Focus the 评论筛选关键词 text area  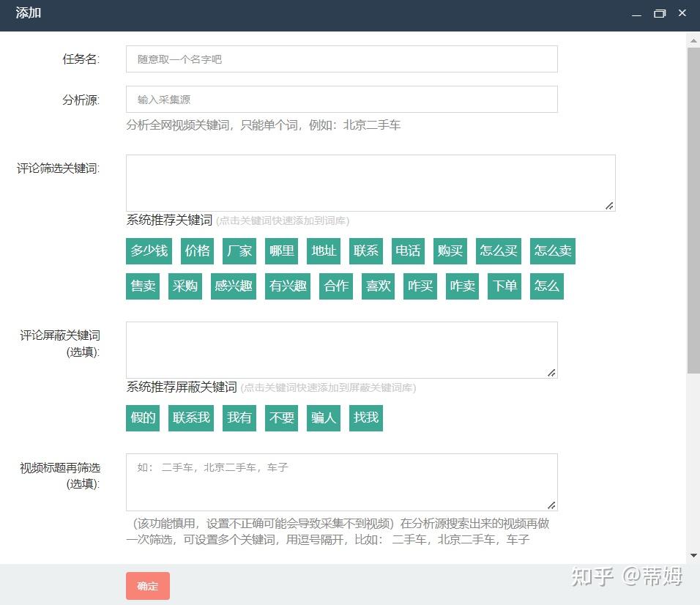pos(371,183)
